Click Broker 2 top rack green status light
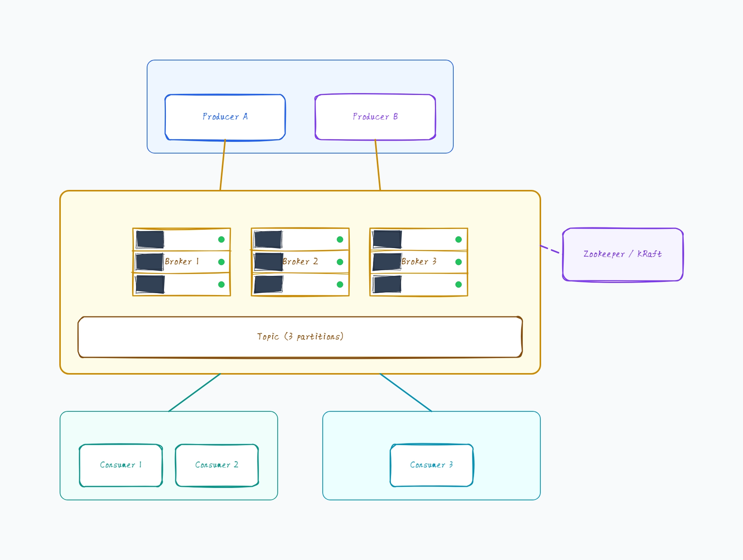Viewport: 743px width, 560px height. pyautogui.click(x=340, y=239)
